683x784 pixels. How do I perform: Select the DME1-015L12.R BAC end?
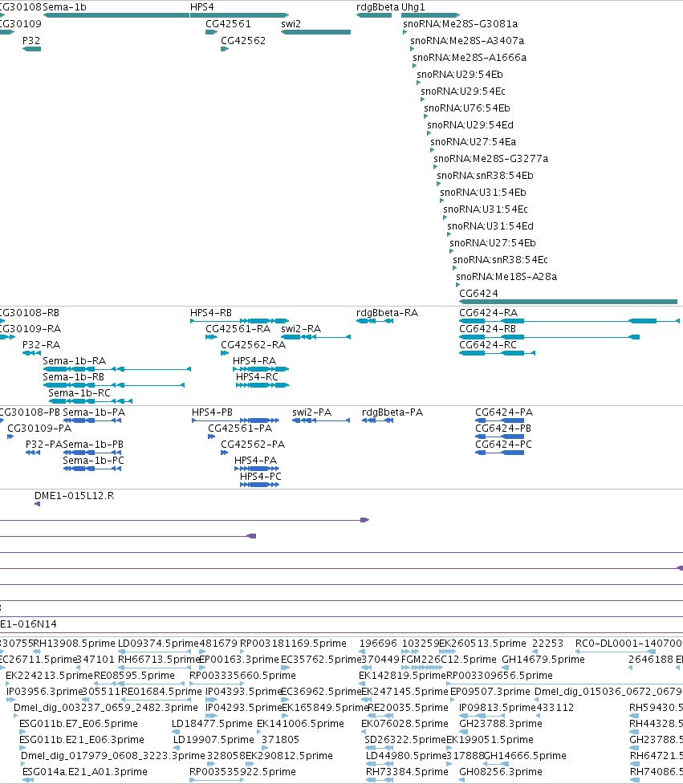37,503
